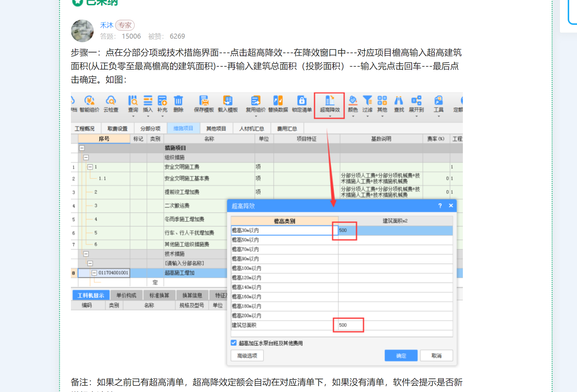Select the 超高施工增加 row name cell
577x392 pixels.
(195, 273)
